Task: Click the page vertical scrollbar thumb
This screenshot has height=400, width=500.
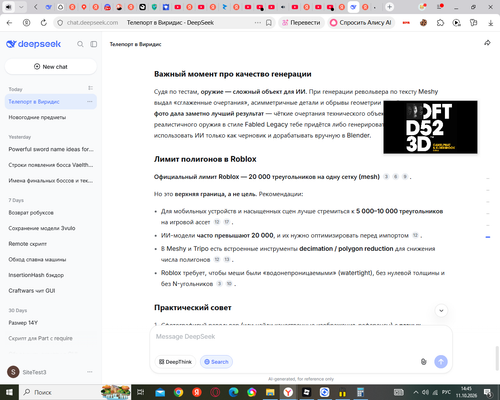Action: point(497,358)
